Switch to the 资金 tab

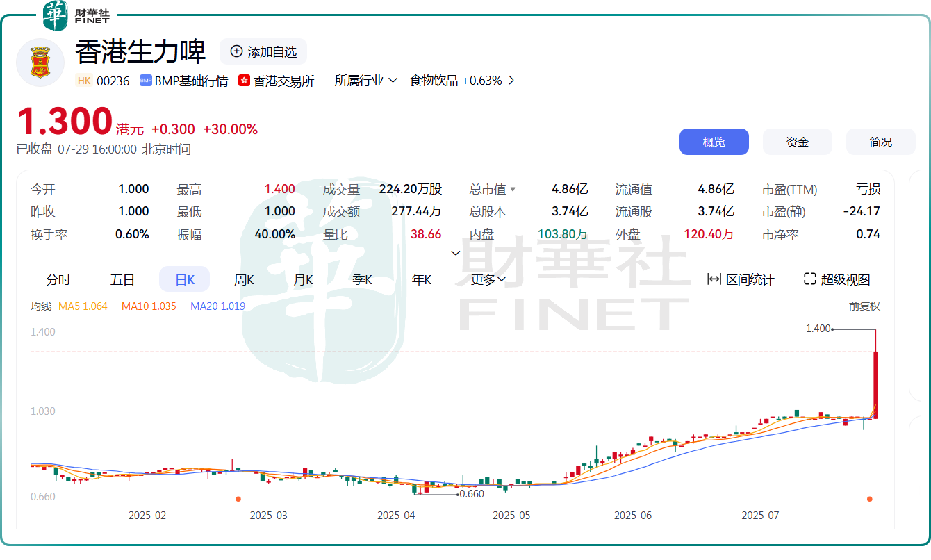(x=797, y=142)
